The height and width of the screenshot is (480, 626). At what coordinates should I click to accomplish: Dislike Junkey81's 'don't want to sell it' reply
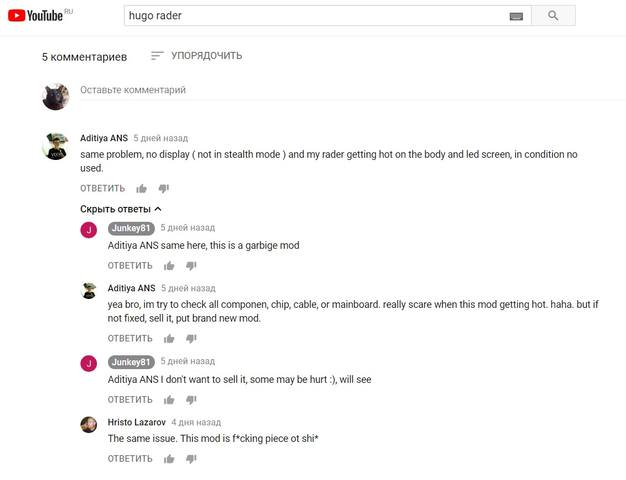(x=191, y=399)
